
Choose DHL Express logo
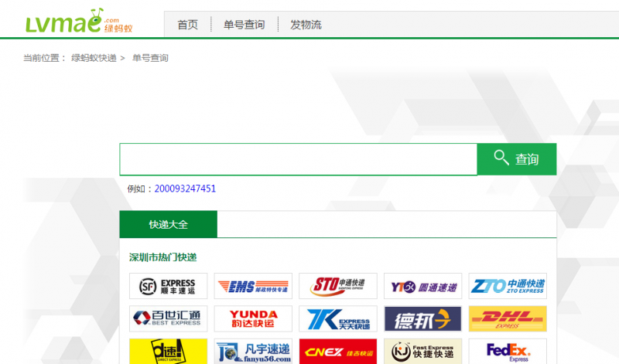coord(508,318)
